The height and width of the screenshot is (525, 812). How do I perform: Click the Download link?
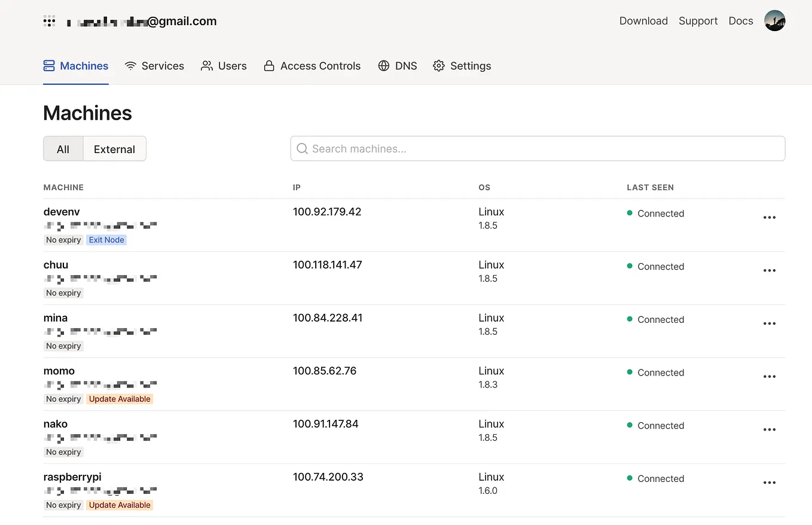(643, 20)
